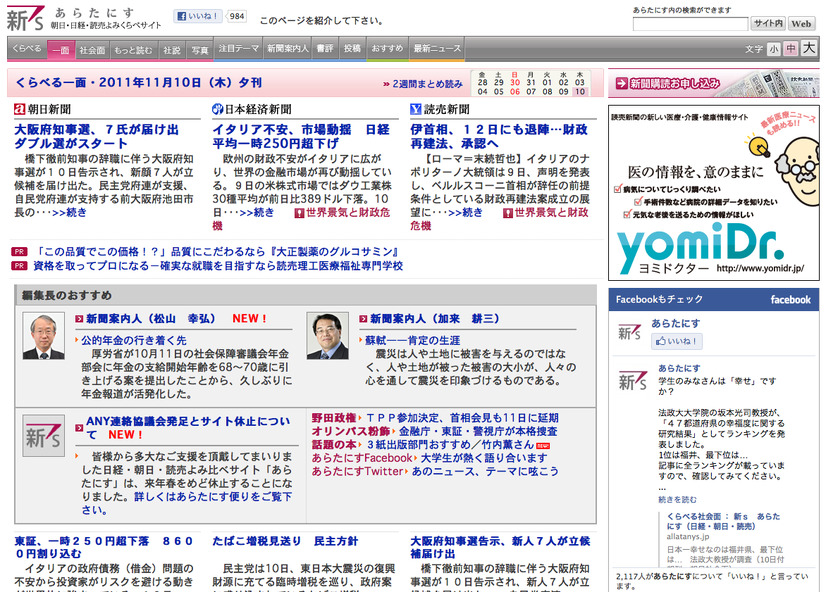Viewport: 826px width, 592px height.
Task: Open 新聞案内人(加来 耕三) heading link
Action: [435, 319]
